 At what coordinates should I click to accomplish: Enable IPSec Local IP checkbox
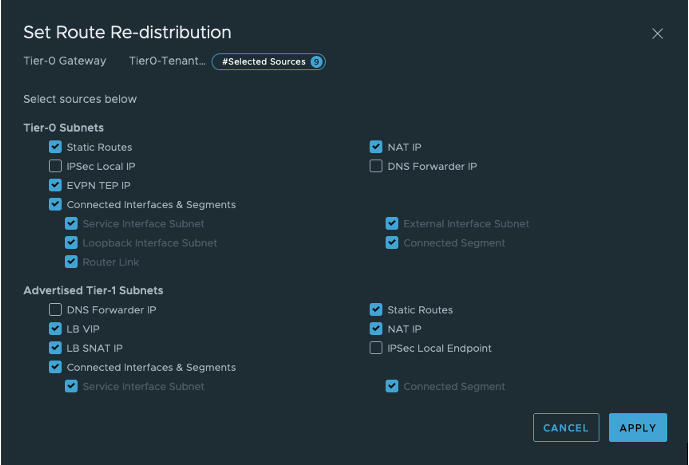point(56,166)
